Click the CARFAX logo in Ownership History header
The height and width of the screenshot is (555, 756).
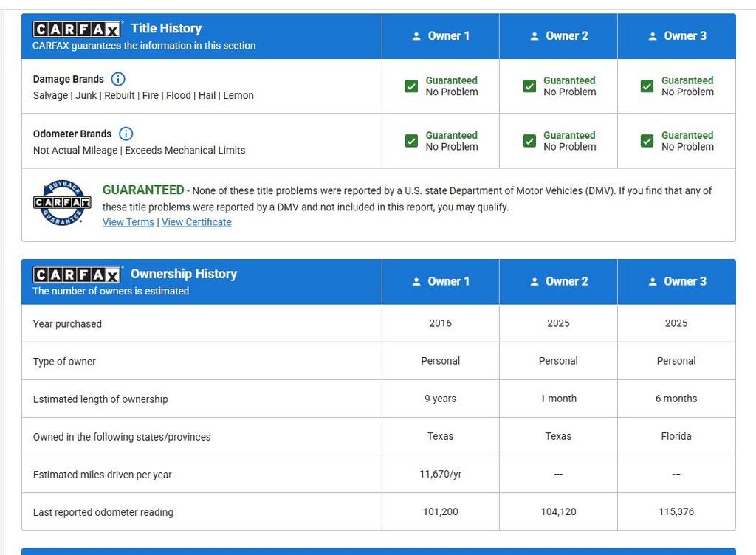77,275
